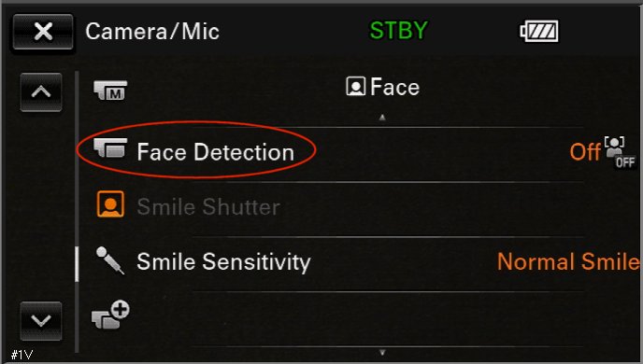The image size is (643, 364).
Task: Move the menu down with the chevron-down button
Action: coord(41,320)
